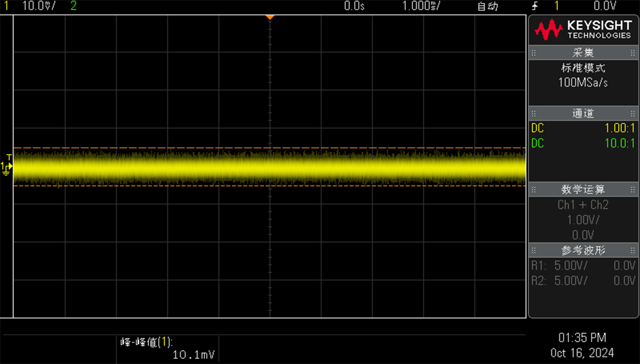Click the 1.00V/ math scale value

coord(583,220)
